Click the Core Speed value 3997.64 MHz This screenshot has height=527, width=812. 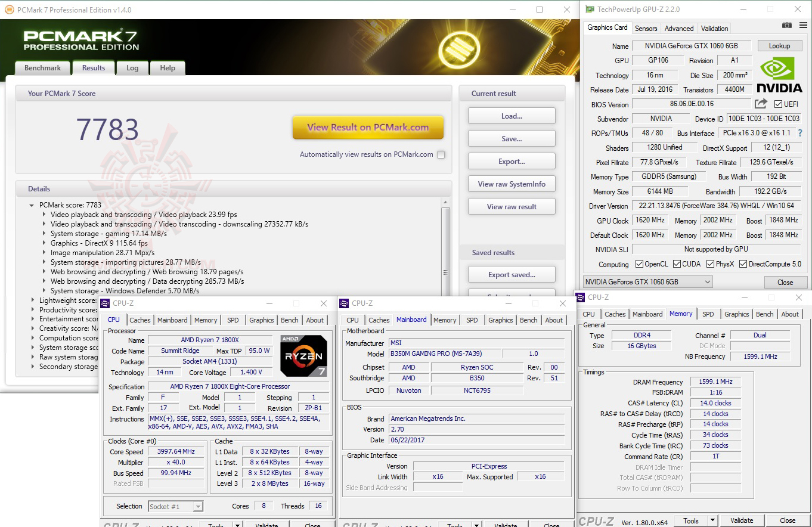click(x=176, y=452)
